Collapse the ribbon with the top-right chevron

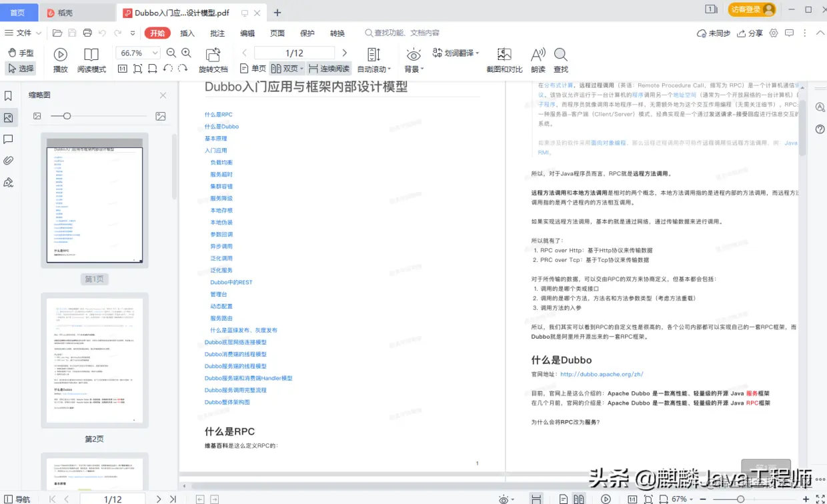(x=820, y=33)
